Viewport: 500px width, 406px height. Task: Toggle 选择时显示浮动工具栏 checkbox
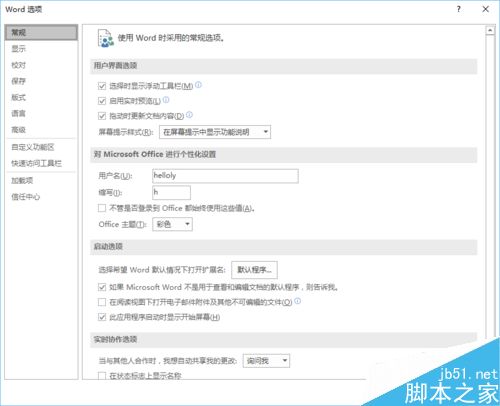102,86
